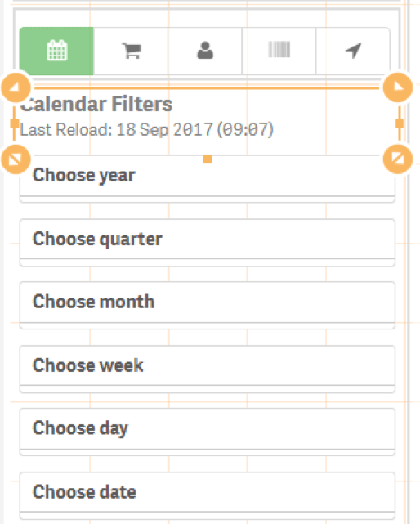The image size is (420, 524).
Task: Click the small orange bottom-center square handle
Action: click(208, 159)
